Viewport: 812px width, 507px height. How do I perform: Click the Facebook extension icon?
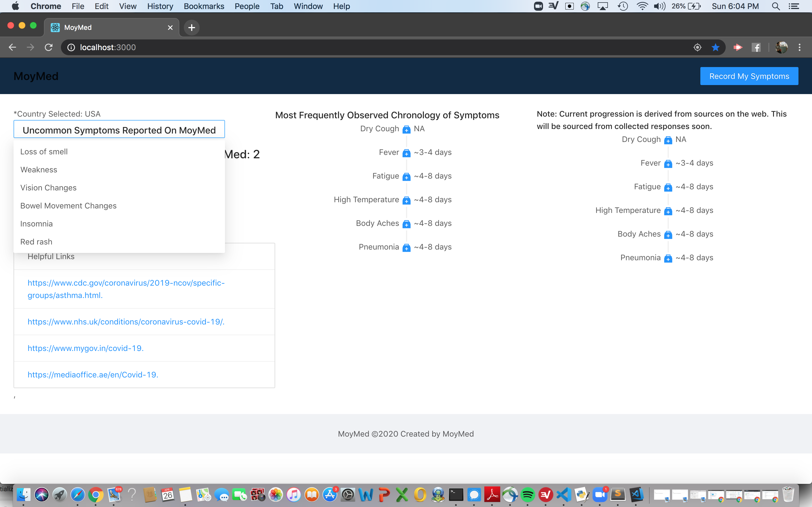click(756, 47)
